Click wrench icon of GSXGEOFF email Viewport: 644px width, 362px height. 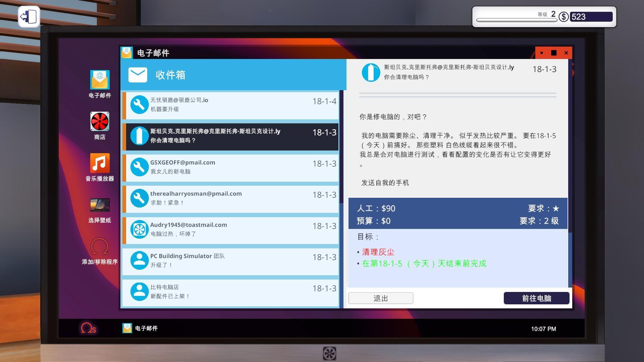139,167
